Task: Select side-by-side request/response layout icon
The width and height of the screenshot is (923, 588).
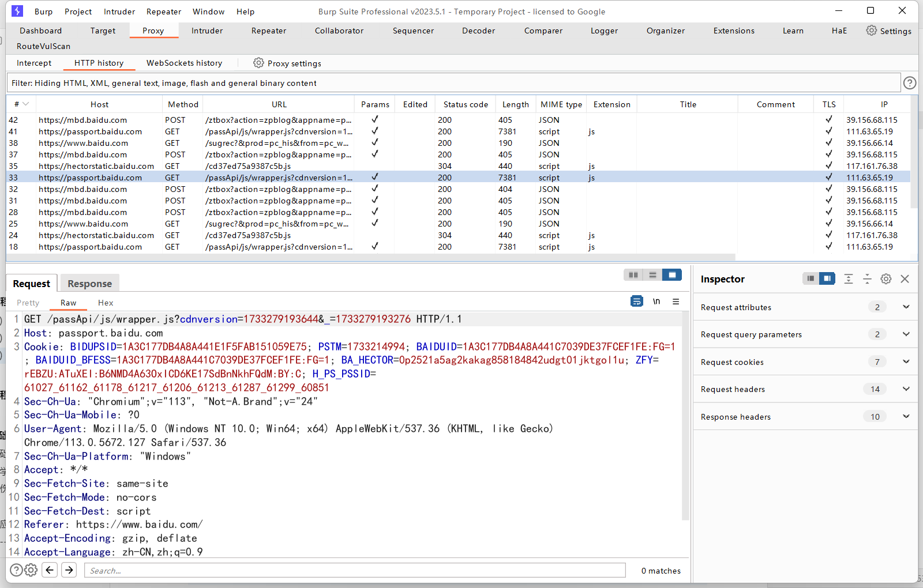Action: click(633, 275)
